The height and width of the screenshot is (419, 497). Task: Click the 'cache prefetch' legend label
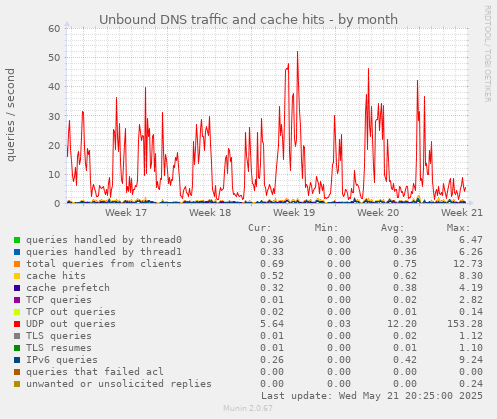[x=68, y=288]
